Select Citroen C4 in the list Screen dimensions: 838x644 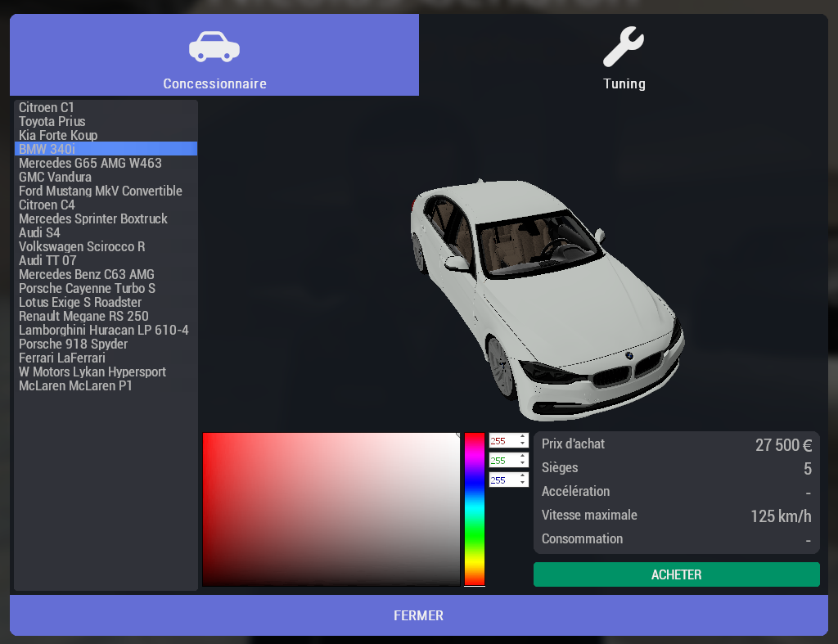[106, 205]
